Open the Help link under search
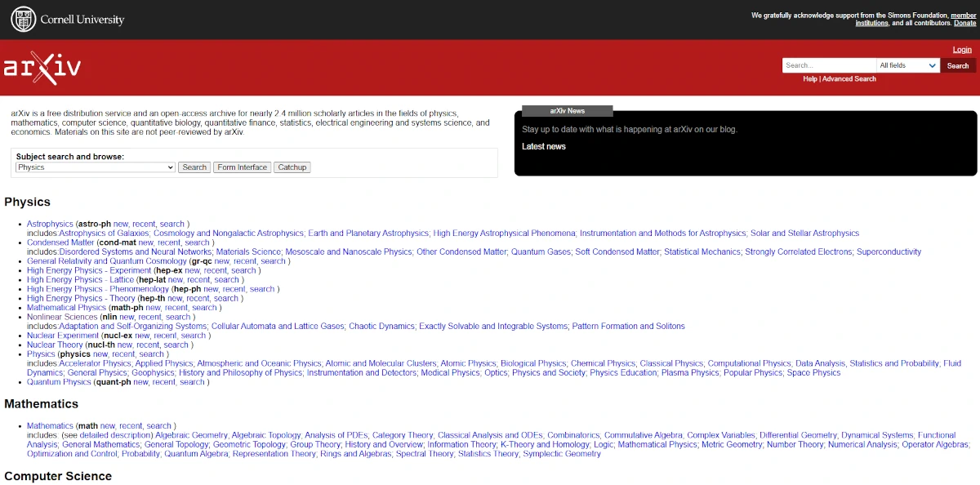This screenshot has height=485, width=980. click(x=810, y=79)
